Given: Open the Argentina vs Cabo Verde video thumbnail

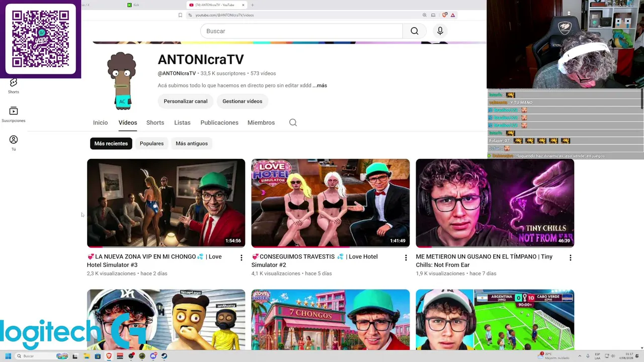Looking at the screenshot, I should click(495, 319).
